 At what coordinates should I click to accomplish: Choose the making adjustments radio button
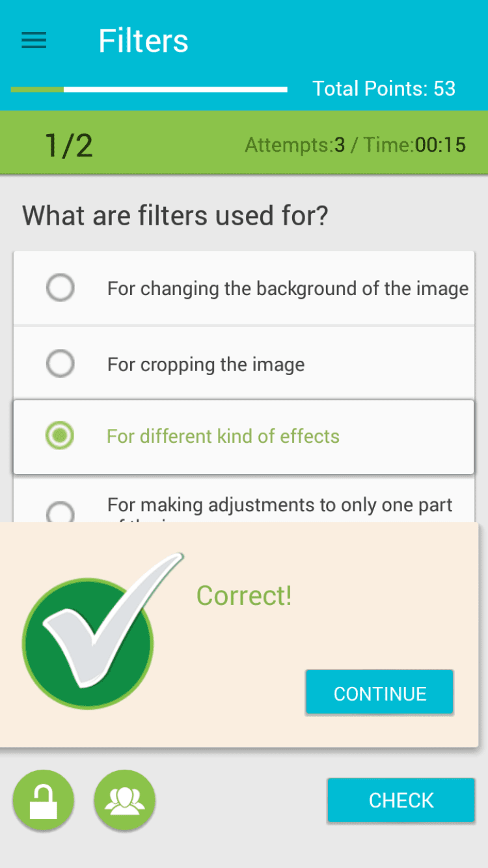61,512
